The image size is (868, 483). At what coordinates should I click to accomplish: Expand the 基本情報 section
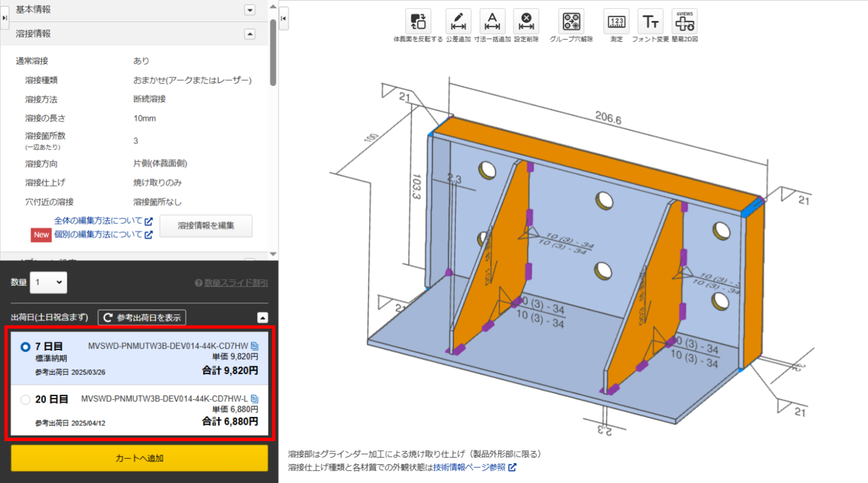click(x=249, y=10)
